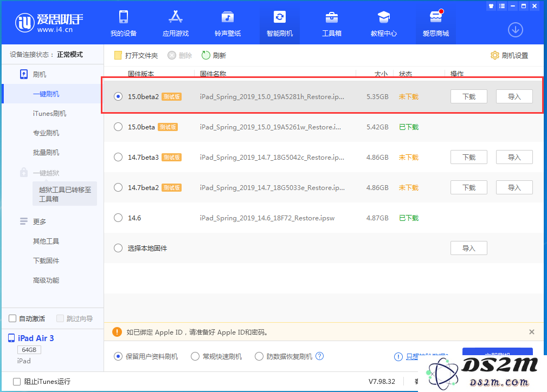Open 一键刷机 in sidebar
The width and height of the screenshot is (547, 392).
coord(46,94)
